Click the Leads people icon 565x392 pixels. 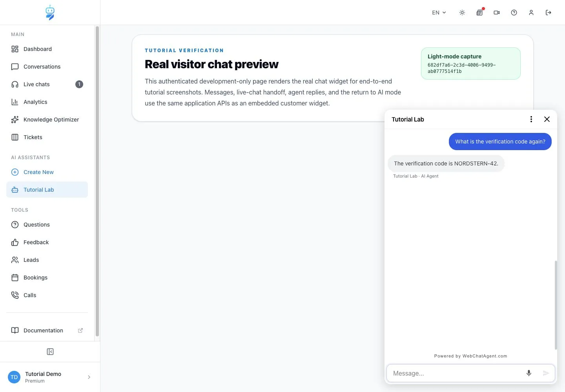pyautogui.click(x=15, y=260)
